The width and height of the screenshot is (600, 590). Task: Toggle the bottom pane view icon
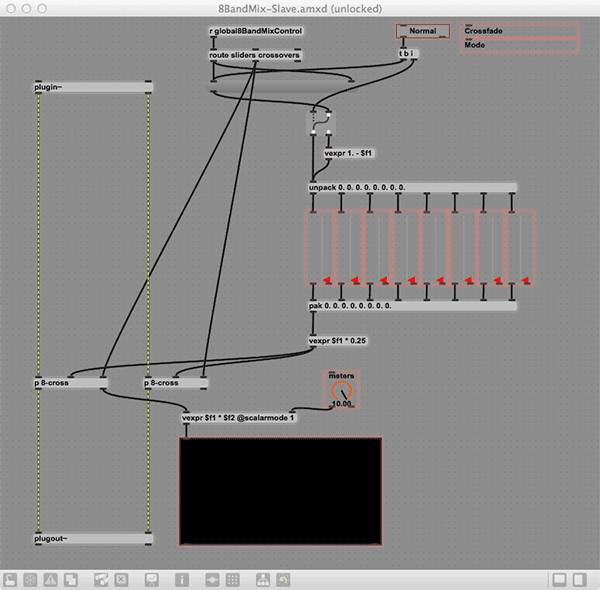[559, 580]
